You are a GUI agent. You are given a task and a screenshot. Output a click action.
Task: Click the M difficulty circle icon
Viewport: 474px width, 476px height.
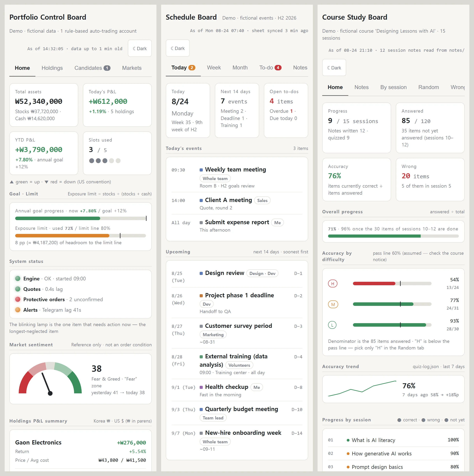(x=333, y=304)
